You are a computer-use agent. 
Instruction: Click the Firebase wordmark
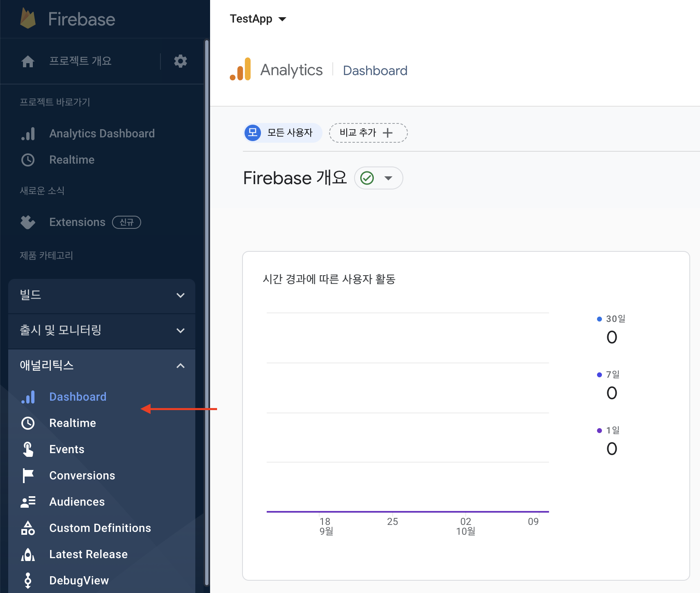(x=82, y=19)
